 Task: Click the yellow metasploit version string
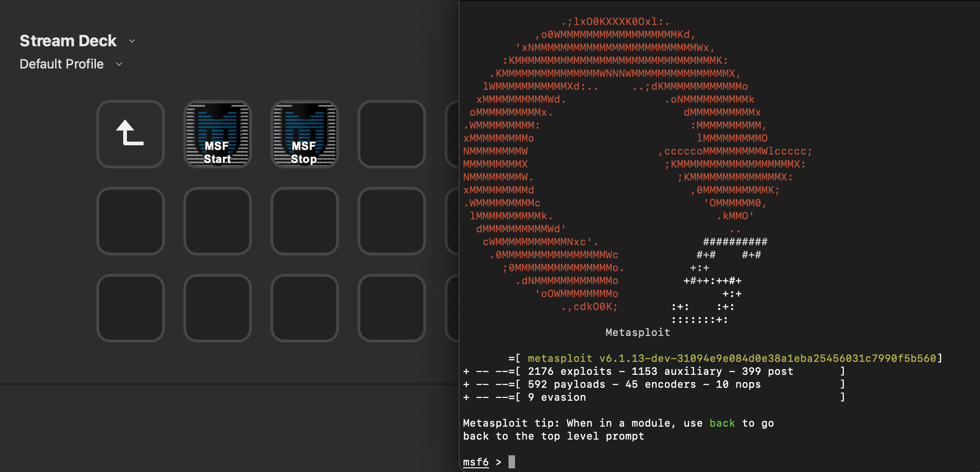(732, 358)
